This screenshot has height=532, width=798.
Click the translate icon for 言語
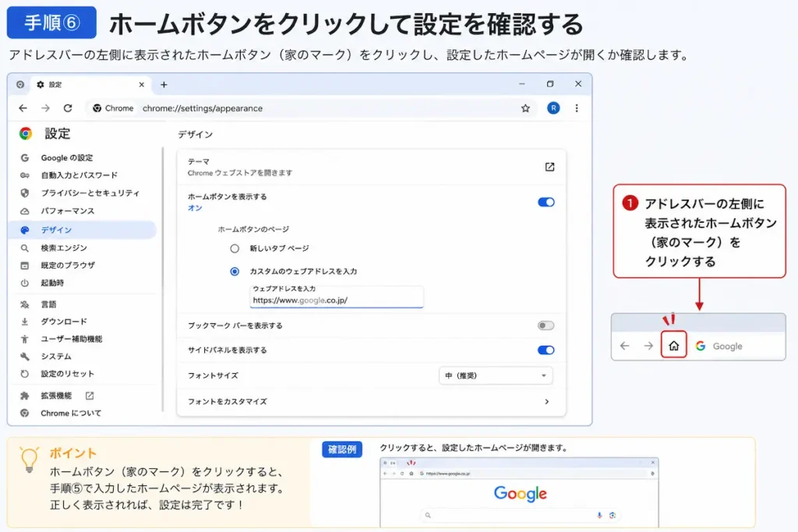click(24, 305)
